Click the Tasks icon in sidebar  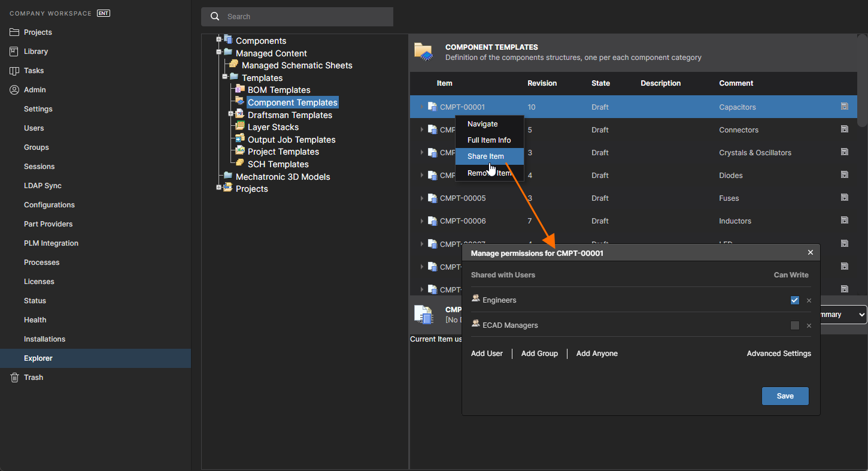click(x=14, y=71)
